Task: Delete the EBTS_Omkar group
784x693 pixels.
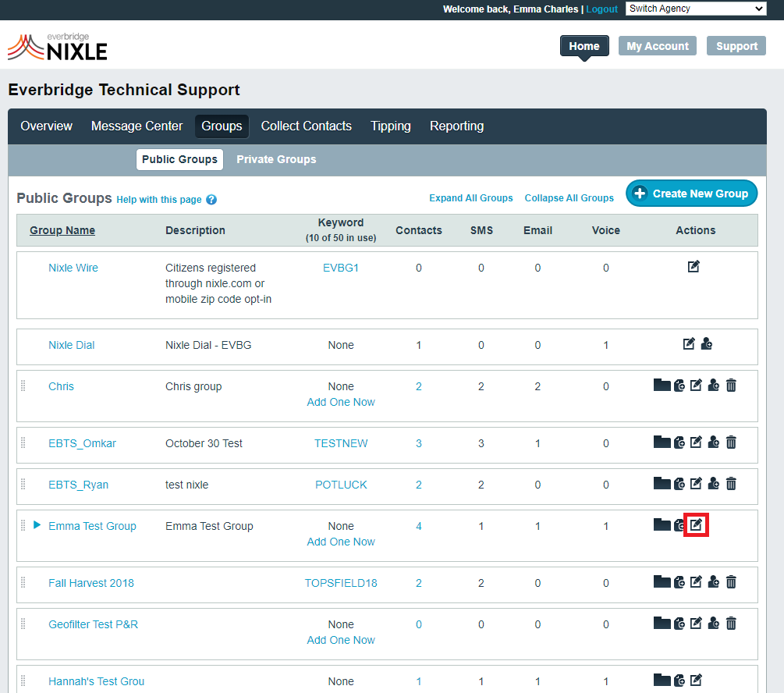Action: coord(731,442)
